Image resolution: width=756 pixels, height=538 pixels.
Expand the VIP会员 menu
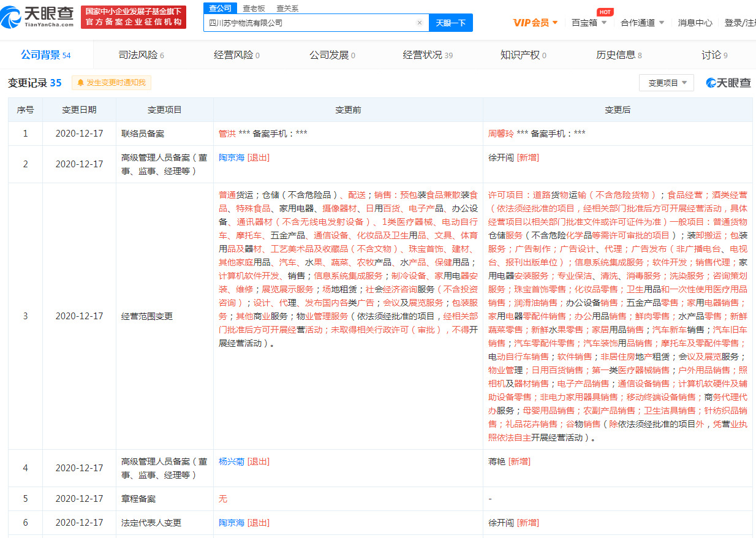pos(535,23)
